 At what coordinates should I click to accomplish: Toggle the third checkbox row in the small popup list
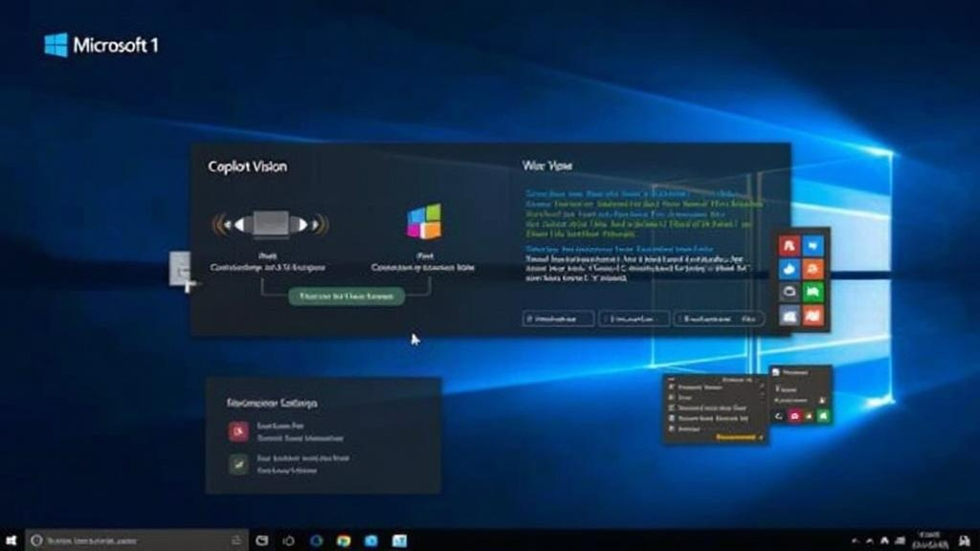pos(706,408)
